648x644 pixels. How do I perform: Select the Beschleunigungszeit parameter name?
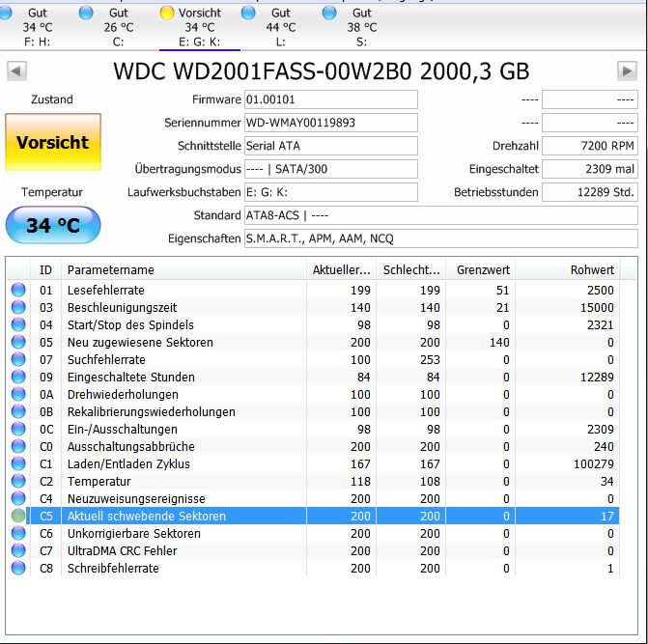[122, 308]
